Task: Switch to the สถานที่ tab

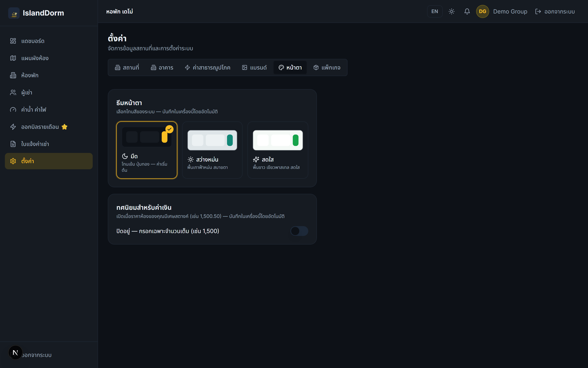Action: 127,67
